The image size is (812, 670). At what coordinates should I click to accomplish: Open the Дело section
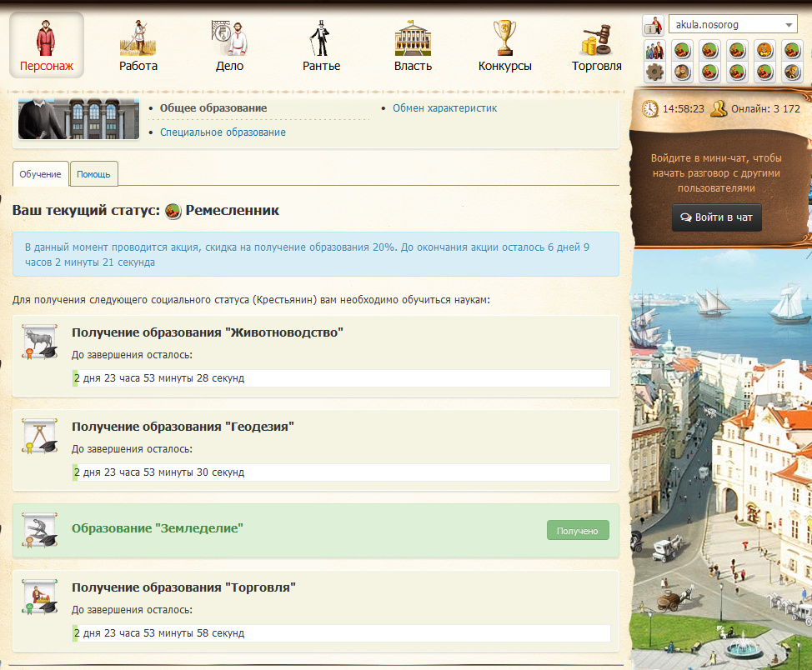coord(228,45)
